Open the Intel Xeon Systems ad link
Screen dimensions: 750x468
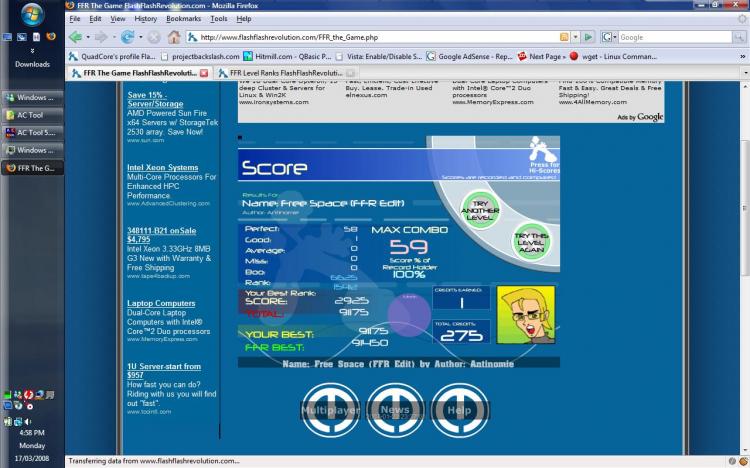[x=162, y=167]
